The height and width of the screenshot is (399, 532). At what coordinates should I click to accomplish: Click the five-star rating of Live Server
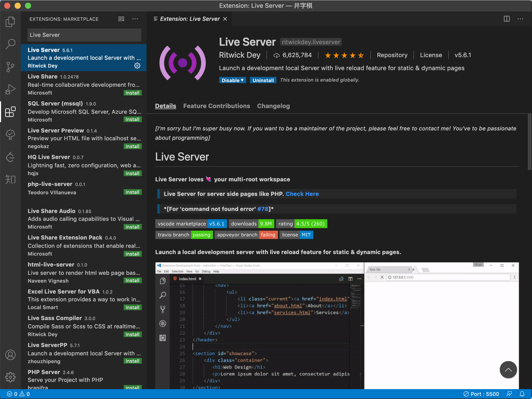pos(344,55)
